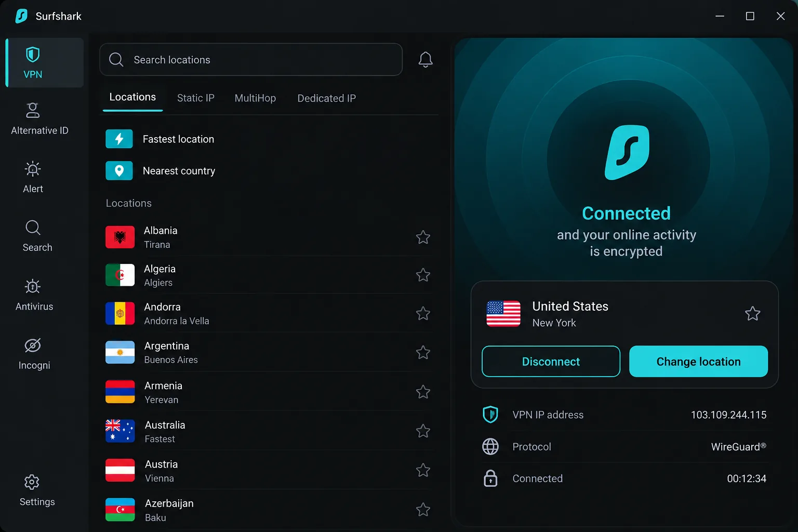Toggle favorite star for Argentina
Image resolution: width=798 pixels, height=532 pixels.
point(423,353)
